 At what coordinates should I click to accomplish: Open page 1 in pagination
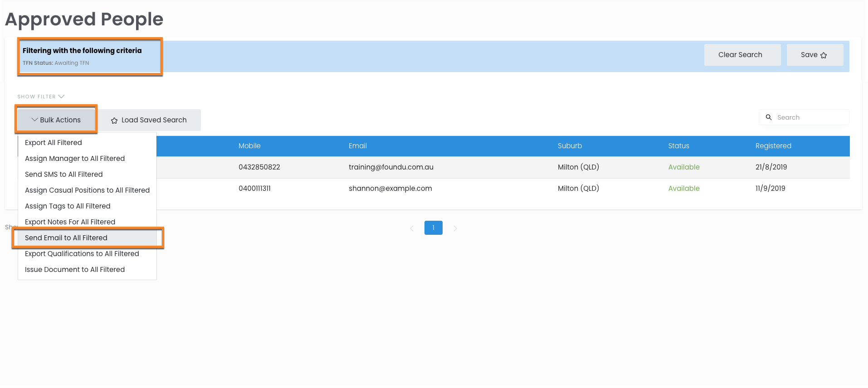coord(434,228)
